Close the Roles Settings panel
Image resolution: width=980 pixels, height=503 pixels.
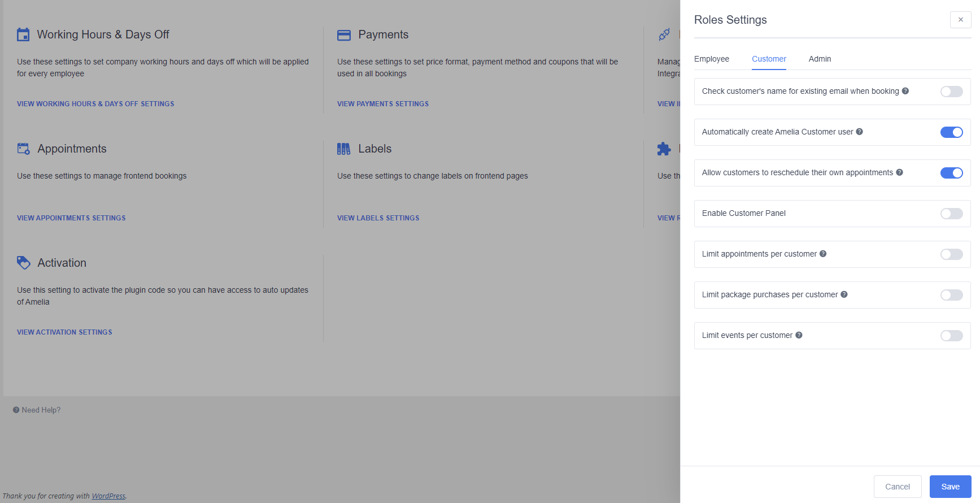click(961, 20)
